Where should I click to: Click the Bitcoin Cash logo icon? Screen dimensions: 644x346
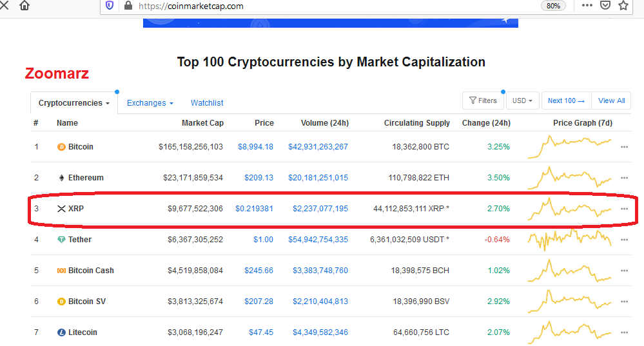tap(61, 271)
